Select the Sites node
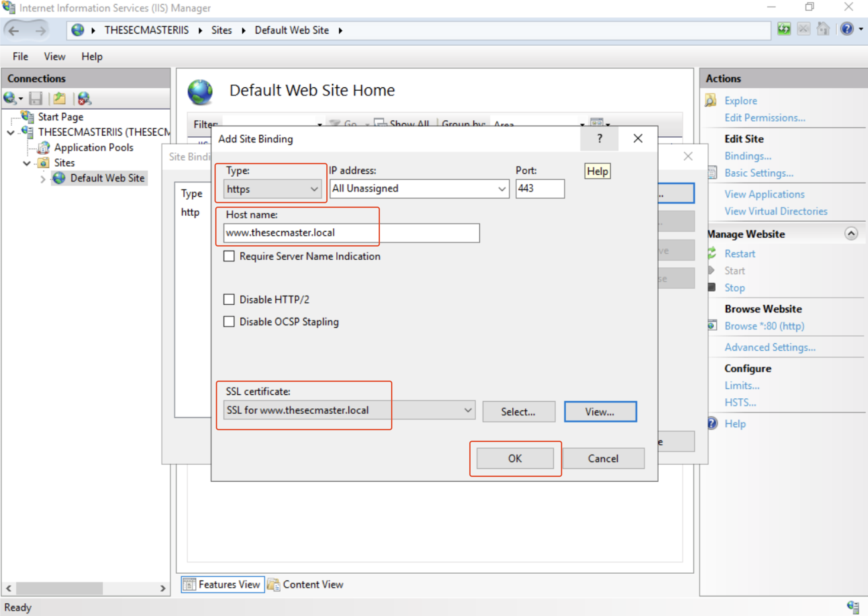This screenshot has height=616, width=868. [x=64, y=163]
